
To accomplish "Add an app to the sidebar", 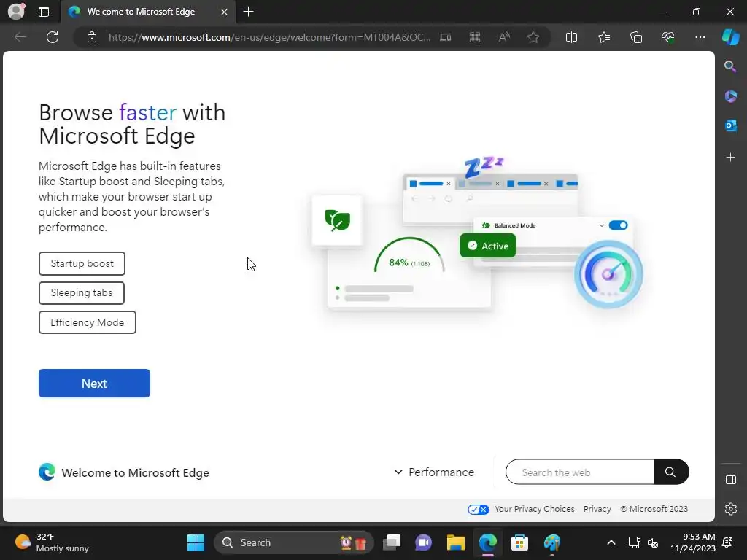I will pos(730,157).
